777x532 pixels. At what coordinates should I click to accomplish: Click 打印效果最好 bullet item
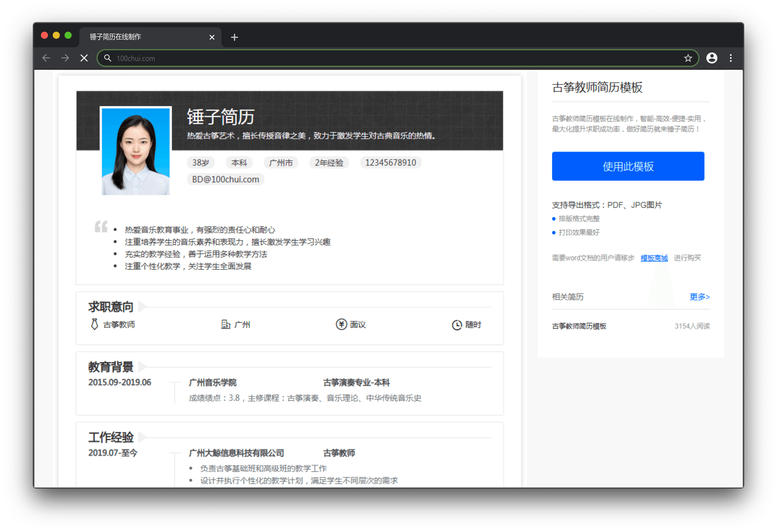click(579, 232)
